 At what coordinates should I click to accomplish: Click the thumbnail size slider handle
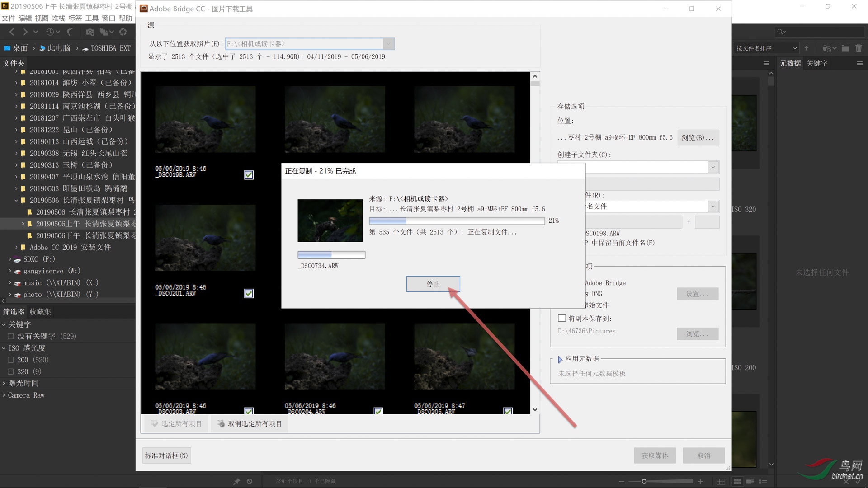[644, 482]
